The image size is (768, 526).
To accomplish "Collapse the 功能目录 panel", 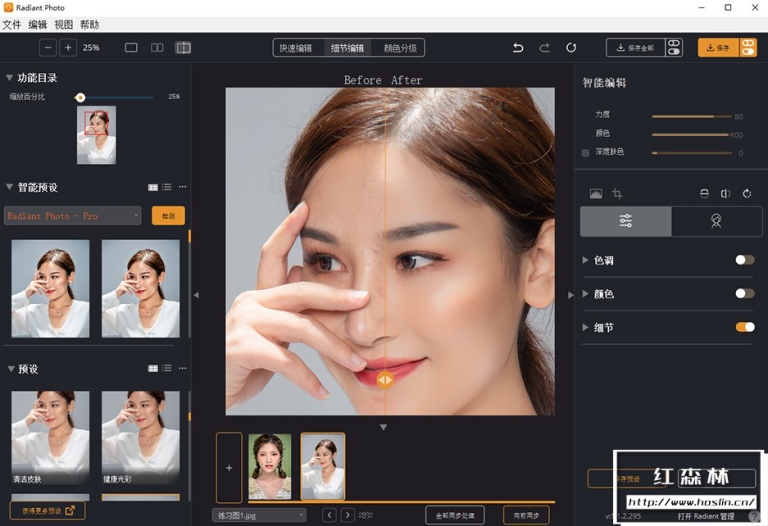I will pos(9,77).
